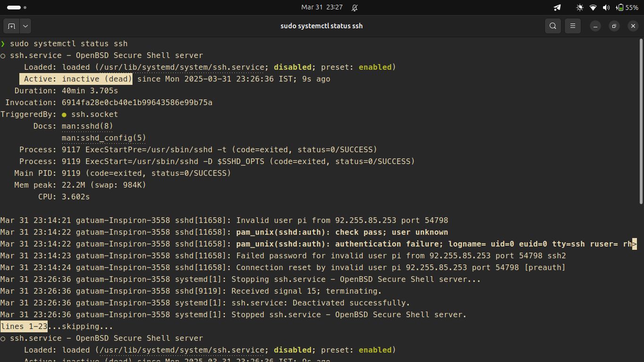Screen dimensions: 644x362
Task: Minimize the terminal window
Action: tap(595, 26)
